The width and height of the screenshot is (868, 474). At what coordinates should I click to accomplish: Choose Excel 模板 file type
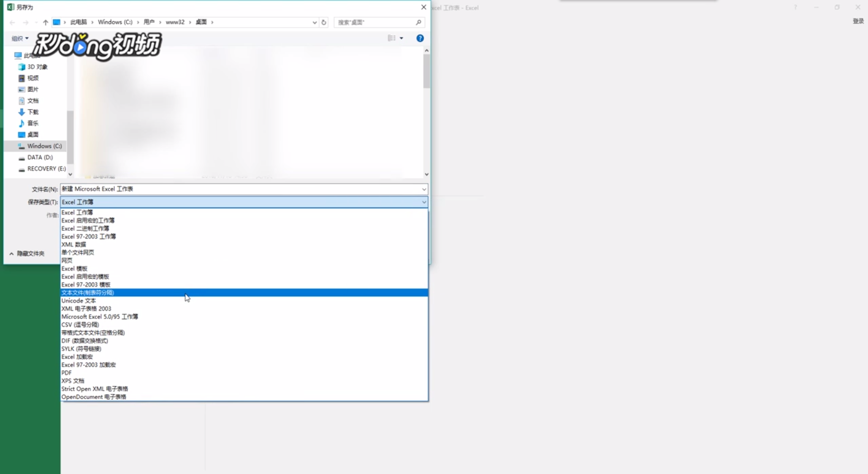pyautogui.click(x=244, y=269)
